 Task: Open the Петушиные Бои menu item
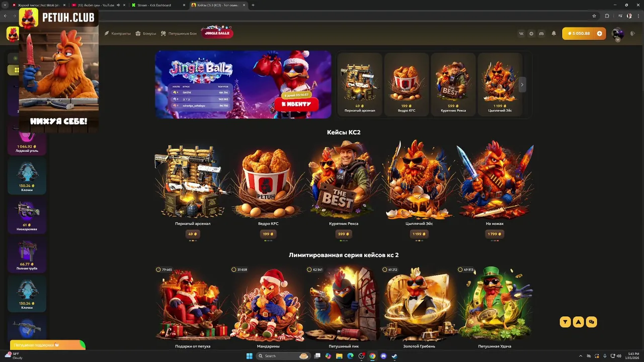(x=179, y=33)
